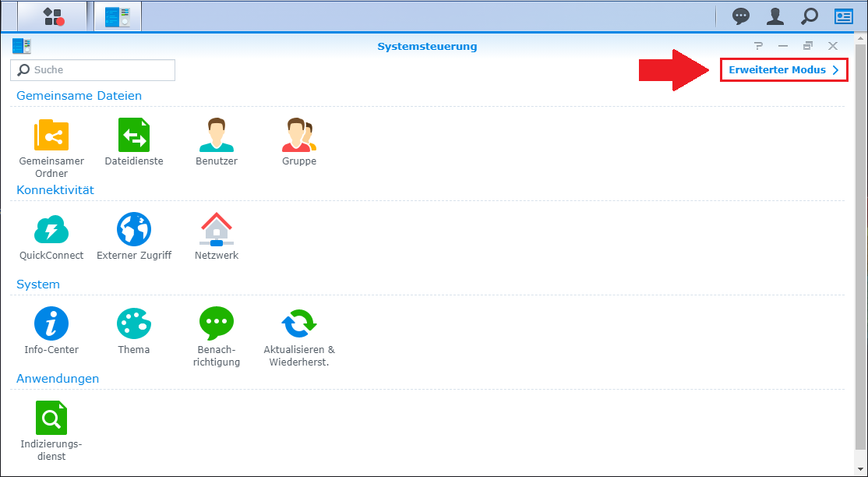
Task: Open the Benutzer user management
Action: pyautogui.click(x=217, y=136)
